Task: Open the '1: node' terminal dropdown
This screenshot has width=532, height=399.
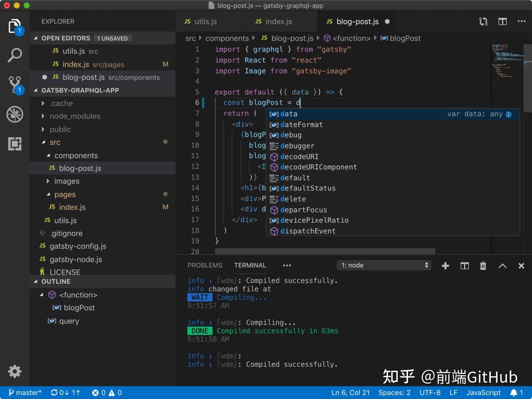Action: [383, 265]
